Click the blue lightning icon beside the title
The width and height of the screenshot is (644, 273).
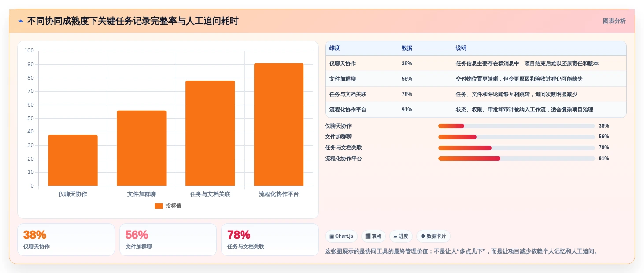21,21
